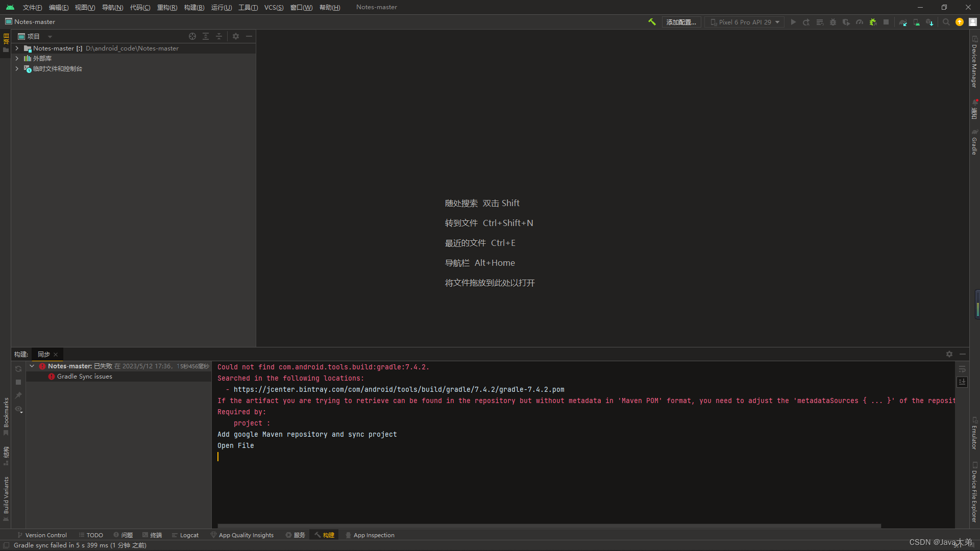The height and width of the screenshot is (551, 980).
Task: Open the Pixel 6 Pro API 29 device dropdown
Action: click(745, 22)
